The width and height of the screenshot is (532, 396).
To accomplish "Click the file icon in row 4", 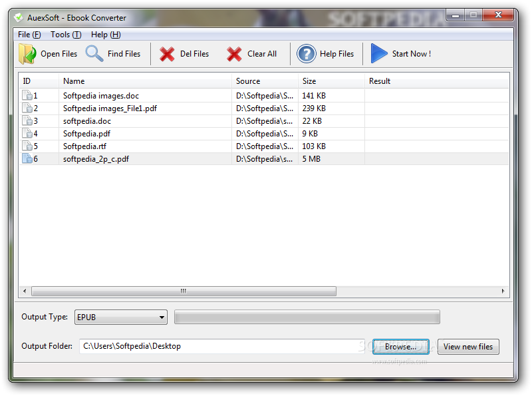I will point(27,134).
